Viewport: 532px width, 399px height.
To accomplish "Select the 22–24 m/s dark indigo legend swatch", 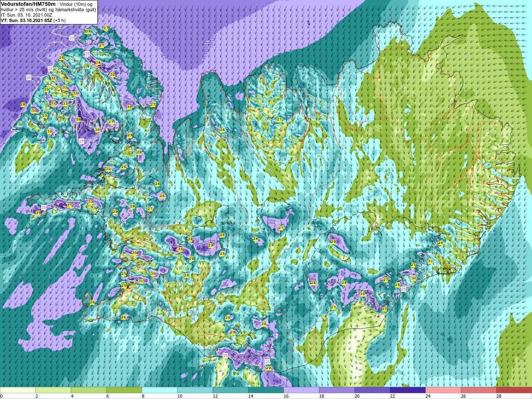I will 408,390.
